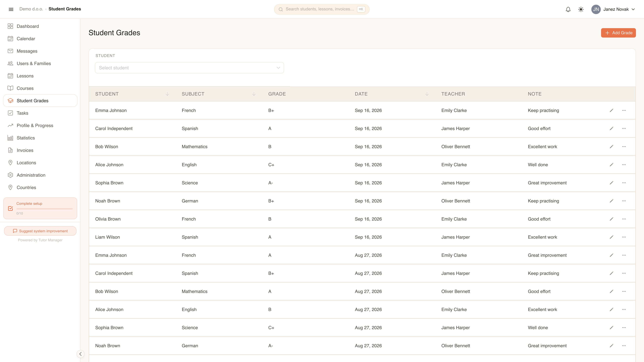The image size is (644, 362).
Task: Open Messages in the sidebar
Action: (x=40, y=51)
